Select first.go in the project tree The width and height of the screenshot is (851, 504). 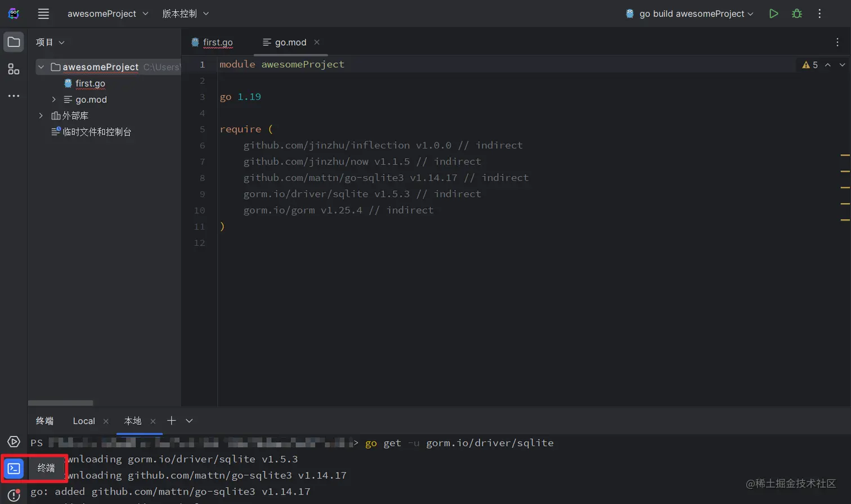click(90, 83)
